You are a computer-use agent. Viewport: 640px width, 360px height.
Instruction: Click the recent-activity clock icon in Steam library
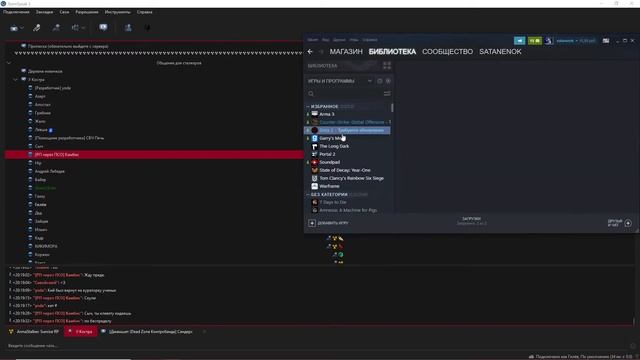380,81
